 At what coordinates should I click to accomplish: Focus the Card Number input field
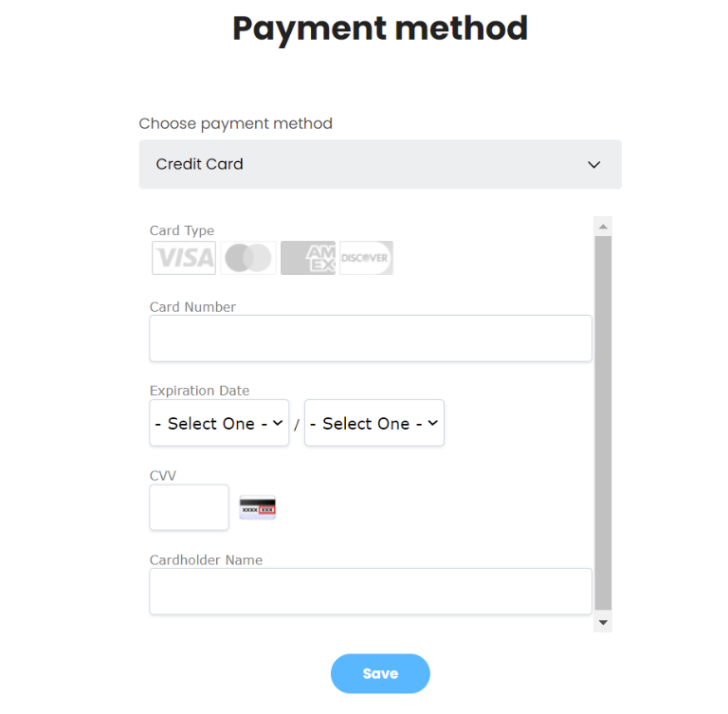(371, 339)
